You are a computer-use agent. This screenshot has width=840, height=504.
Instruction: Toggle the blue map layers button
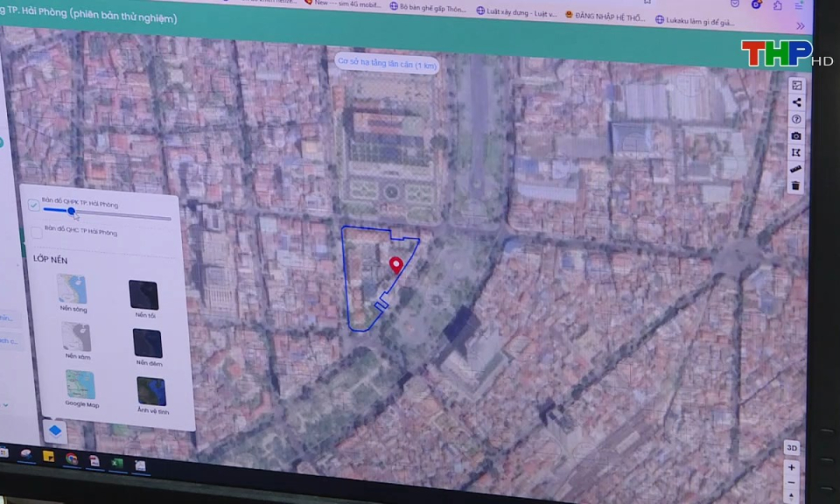pyautogui.click(x=55, y=430)
